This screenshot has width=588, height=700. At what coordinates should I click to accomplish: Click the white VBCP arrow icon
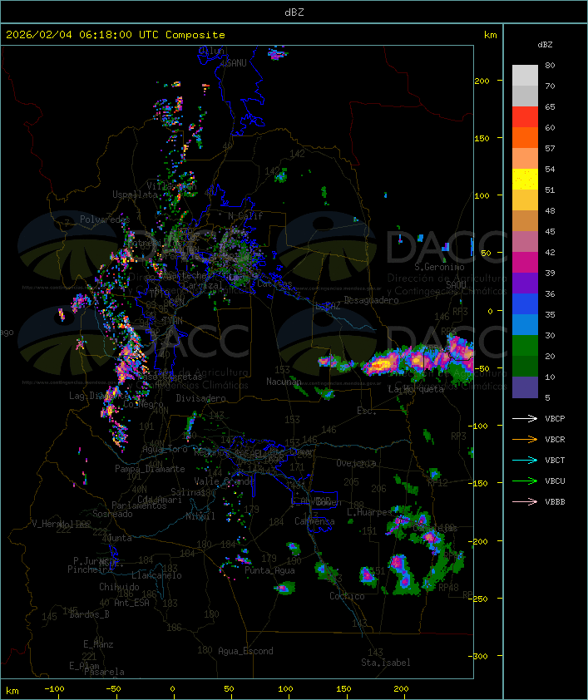tap(525, 418)
